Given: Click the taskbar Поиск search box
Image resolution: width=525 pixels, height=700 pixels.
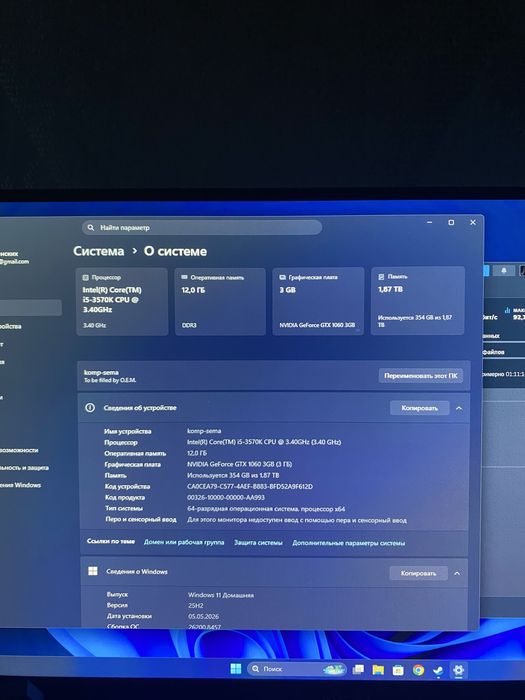Looking at the screenshot, I should click(x=296, y=669).
